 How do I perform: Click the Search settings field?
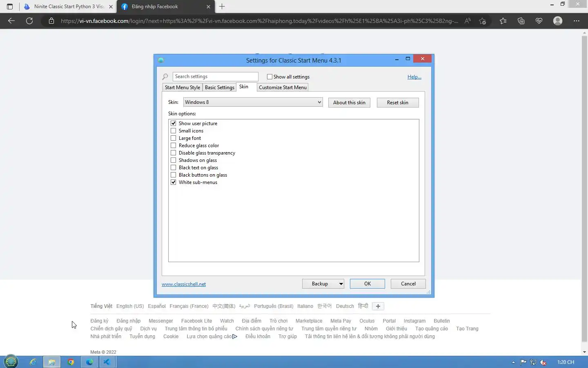point(215,76)
